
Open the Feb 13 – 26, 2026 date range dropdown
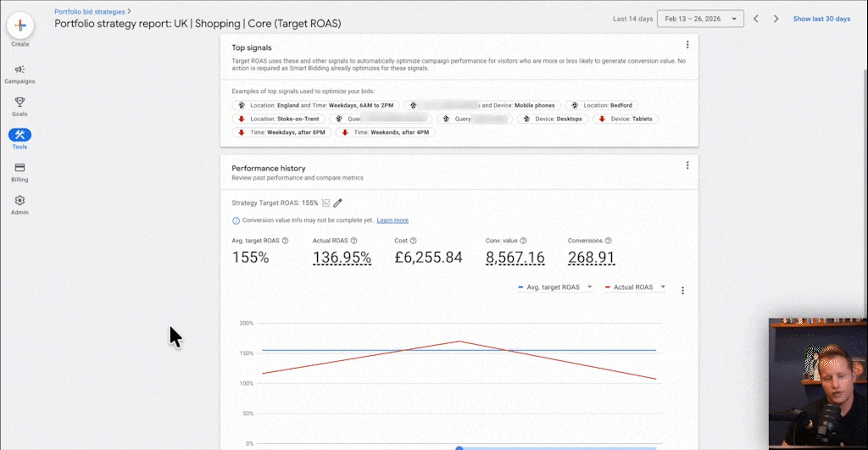pyautogui.click(x=700, y=19)
